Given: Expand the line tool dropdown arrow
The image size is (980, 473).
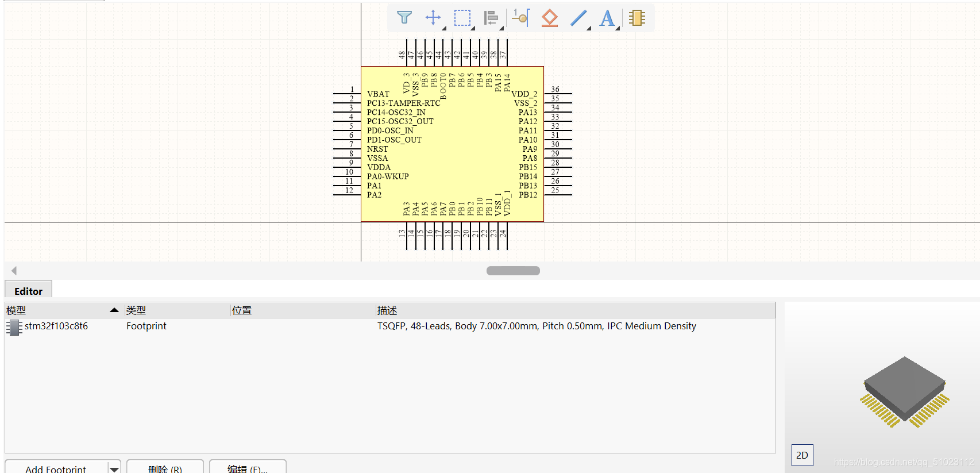Looking at the screenshot, I should click(589, 28).
